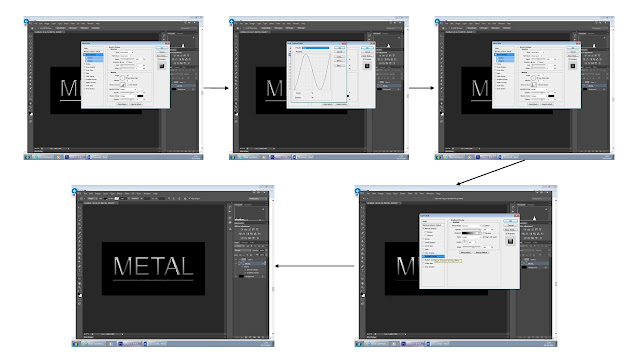Click gradient bar swatch in Gradient Overlay dialog

click(470, 233)
